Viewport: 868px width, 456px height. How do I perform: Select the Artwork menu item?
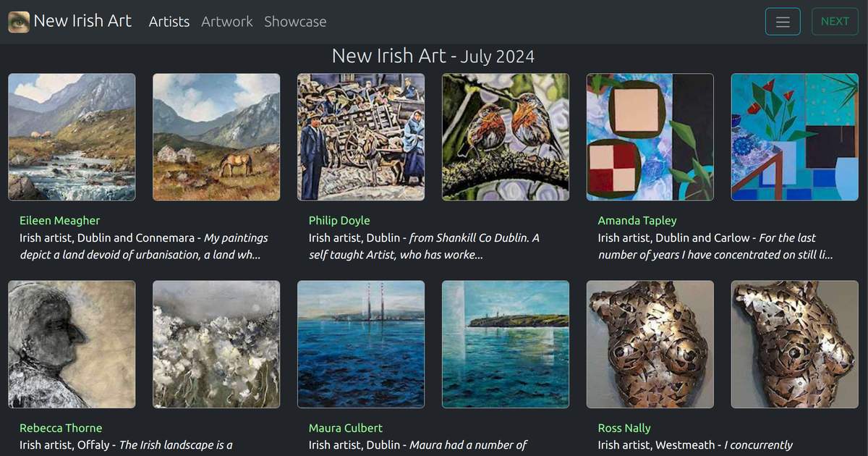coord(226,22)
